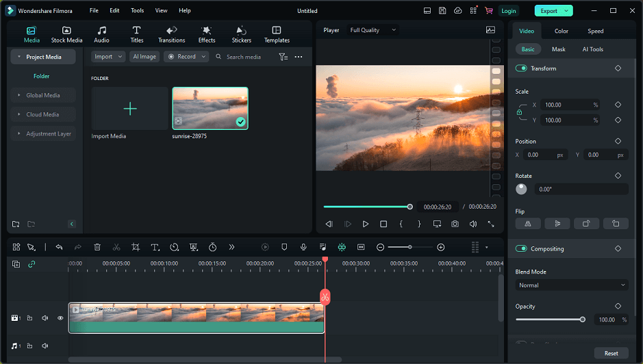Hide video track 1 with eye icon
643x364 pixels.
[x=60, y=318]
